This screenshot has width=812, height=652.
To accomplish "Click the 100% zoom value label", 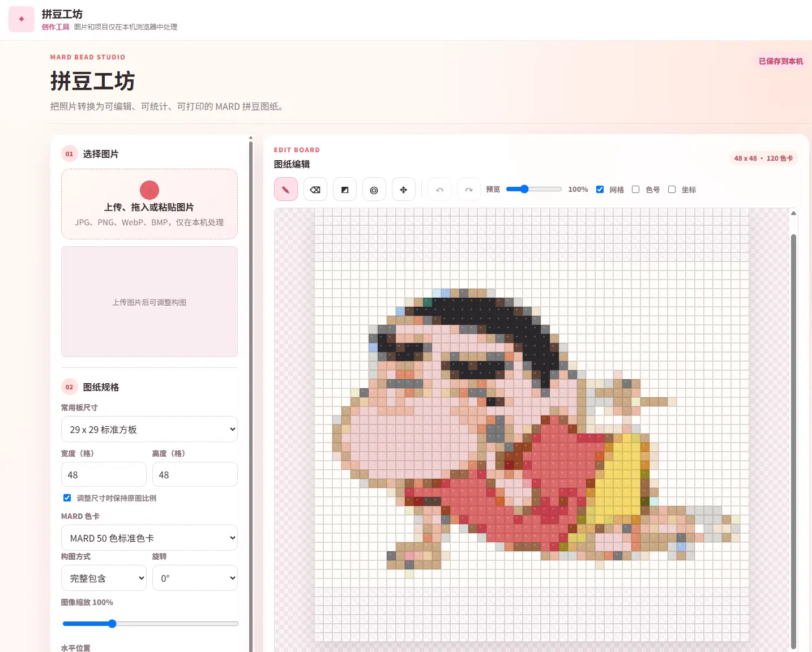I will (578, 190).
